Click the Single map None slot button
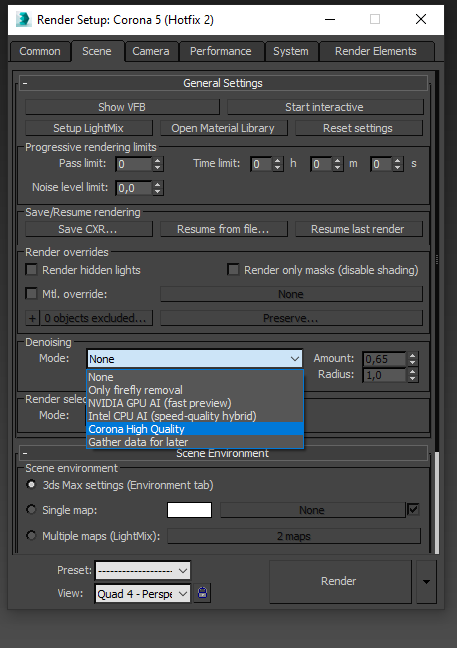This screenshot has height=648, width=457. click(313, 510)
